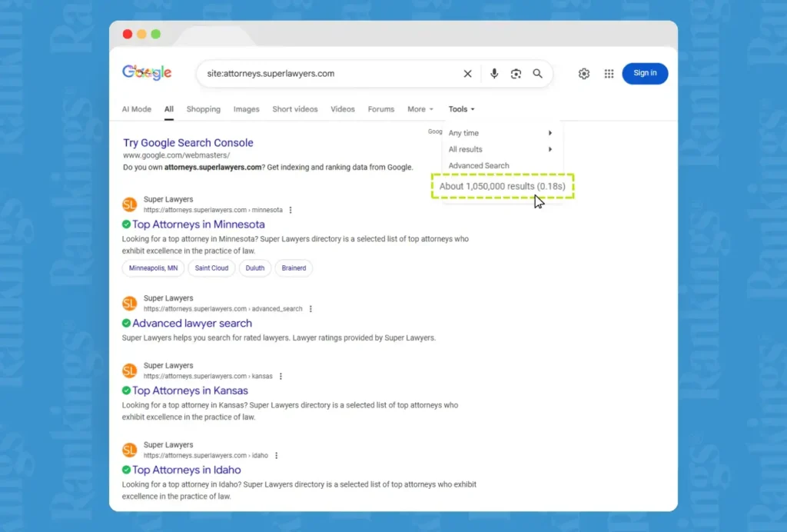Expand the All results filter
Screen dimensions: 787x532
(500, 149)
